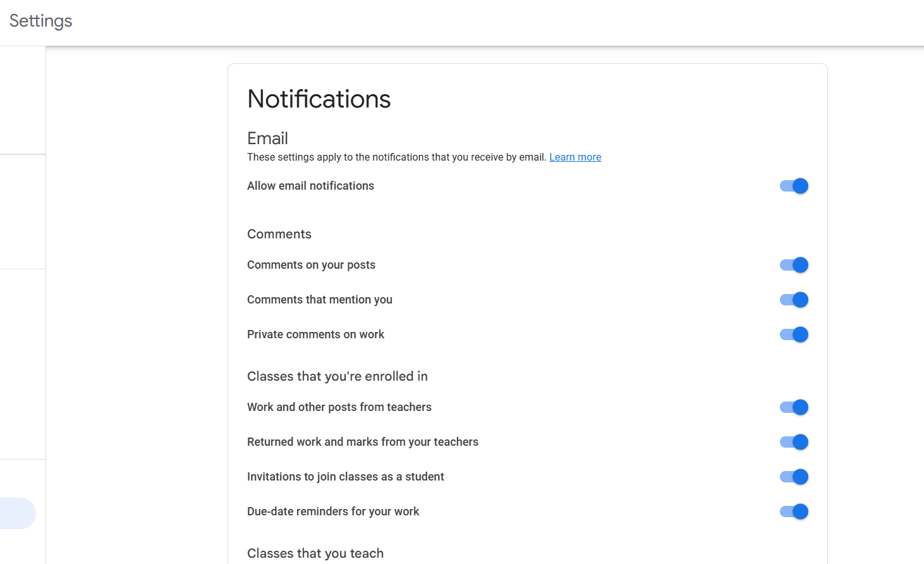This screenshot has height=564, width=924.
Task: Click the "Comments" section heading
Action: tap(279, 234)
